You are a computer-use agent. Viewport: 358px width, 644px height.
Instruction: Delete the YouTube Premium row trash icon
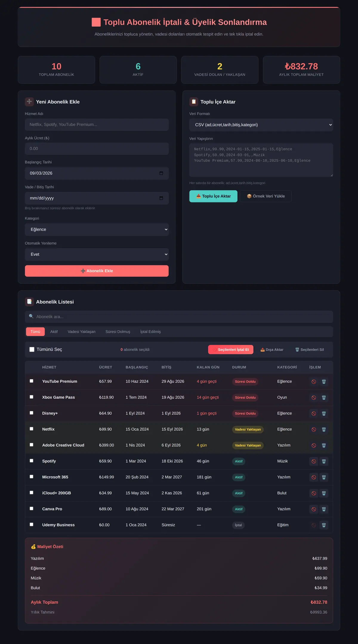pos(324,382)
